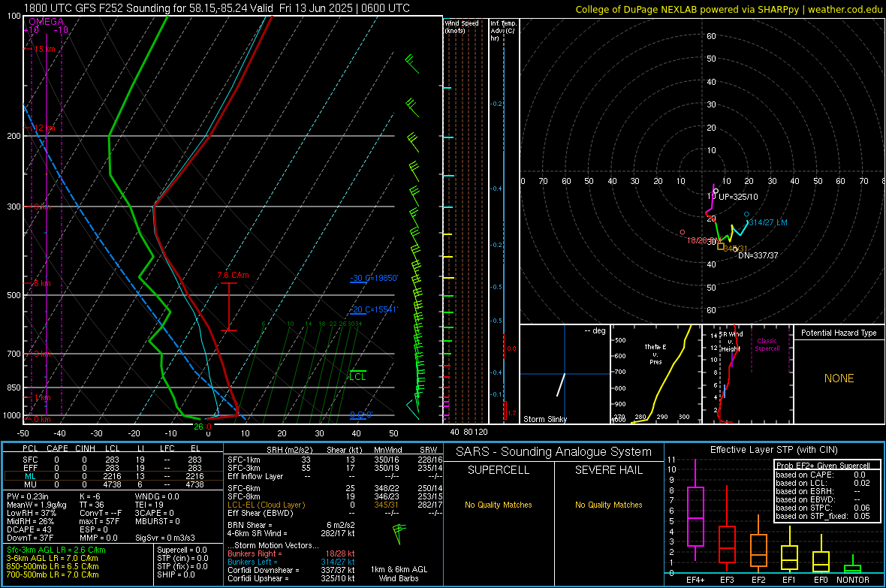The width and height of the screenshot is (886, 588).
Task: Click the 'Theta-E v. Pres' plot label
Action: click(x=655, y=354)
